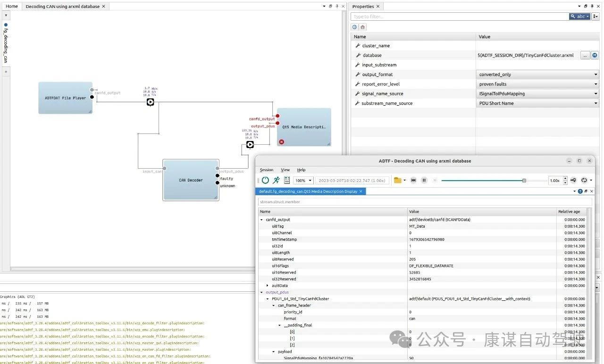The height and width of the screenshot is (364, 604).
Task: Click the back arrow icon in Properties panel
Action: [354, 27]
